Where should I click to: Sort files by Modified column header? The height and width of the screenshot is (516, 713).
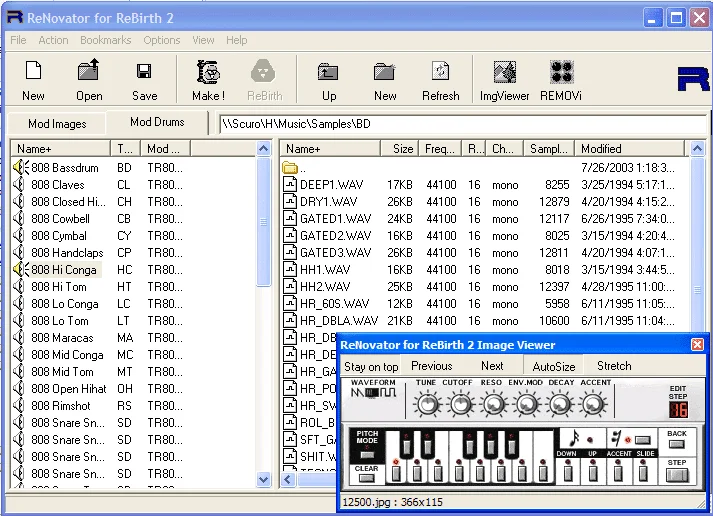[629, 149]
